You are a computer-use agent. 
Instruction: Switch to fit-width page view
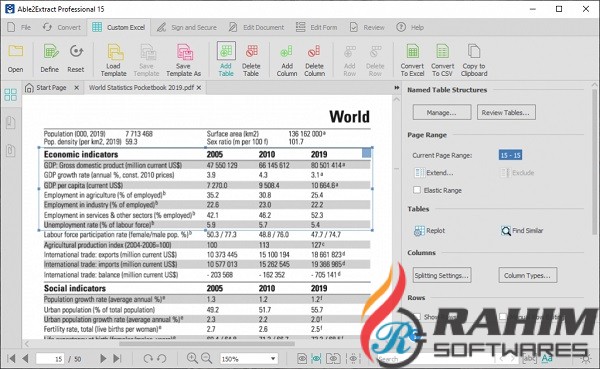tap(316, 359)
